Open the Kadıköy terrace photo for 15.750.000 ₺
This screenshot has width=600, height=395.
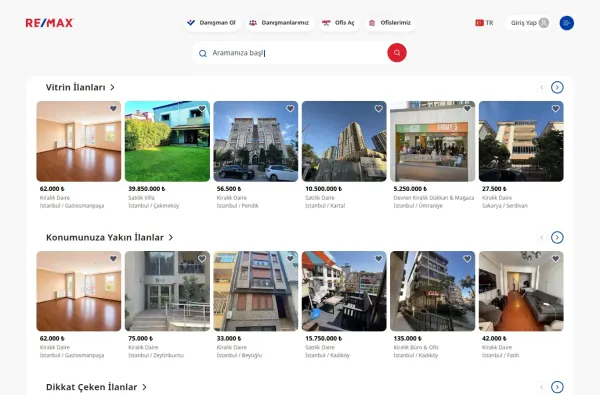(344, 291)
